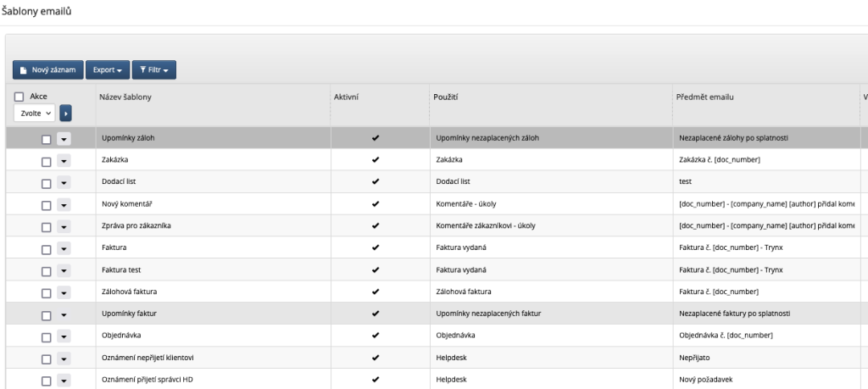This screenshot has height=389, width=868.
Task: Sort by Předmět emailu column header
Action: tap(706, 97)
